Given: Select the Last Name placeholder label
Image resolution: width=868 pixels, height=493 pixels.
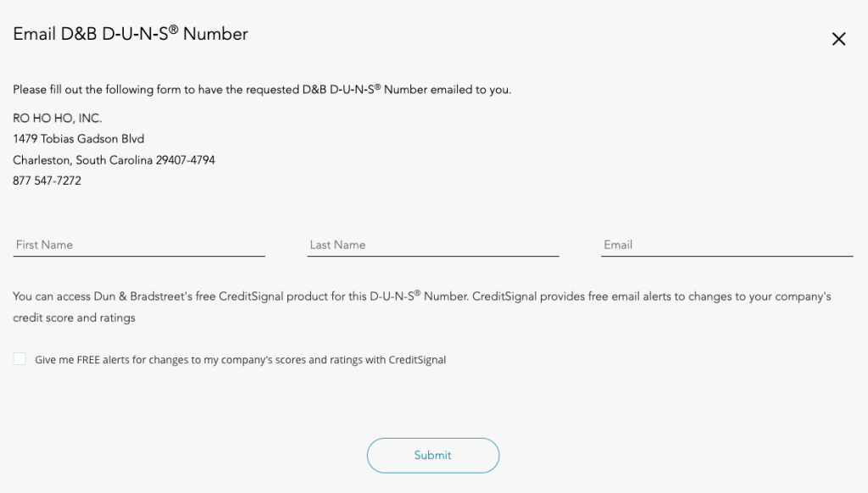Looking at the screenshot, I should [x=337, y=245].
